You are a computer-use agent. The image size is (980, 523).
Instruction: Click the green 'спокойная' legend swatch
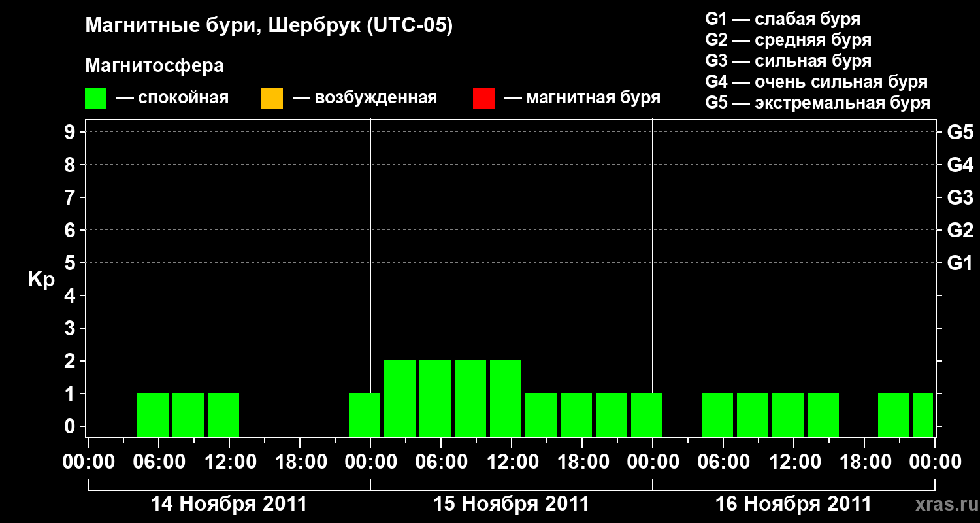(96, 99)
